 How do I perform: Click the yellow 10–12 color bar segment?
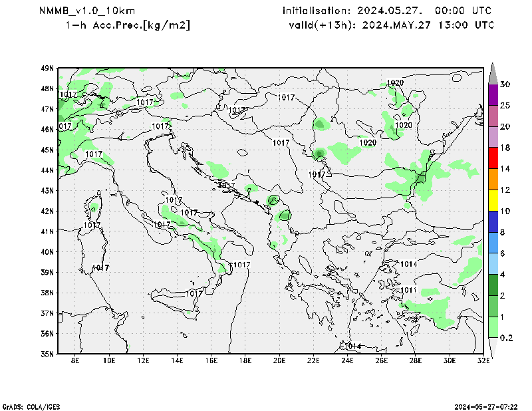tap(493, 201)
